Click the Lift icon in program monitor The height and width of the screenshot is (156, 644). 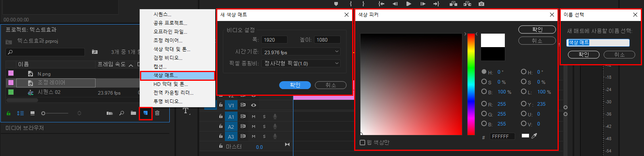pos(453,4)
